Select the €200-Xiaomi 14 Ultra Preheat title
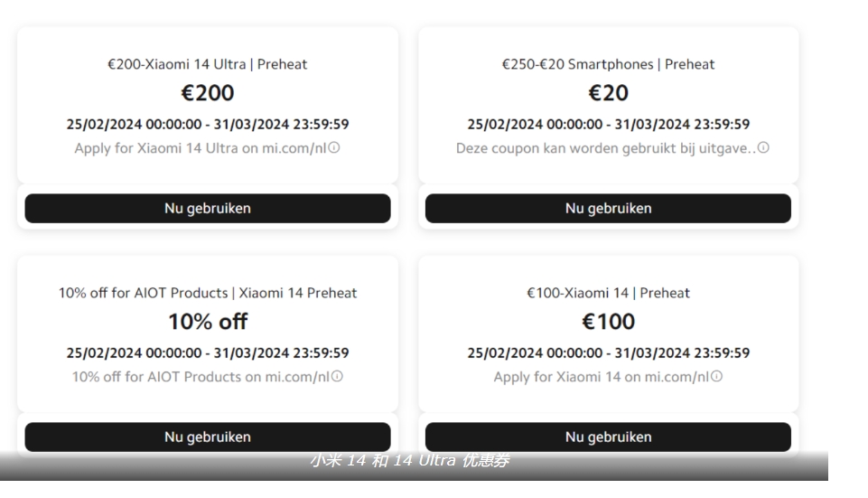 coord(208,64)
